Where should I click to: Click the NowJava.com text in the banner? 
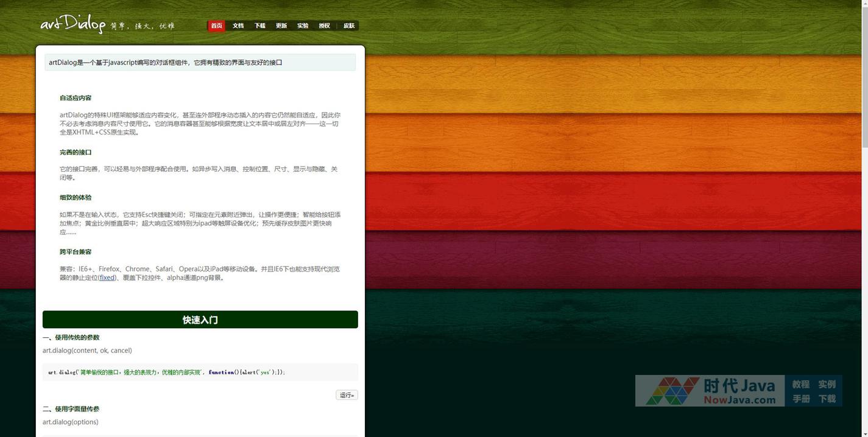[x=739, y=400]
